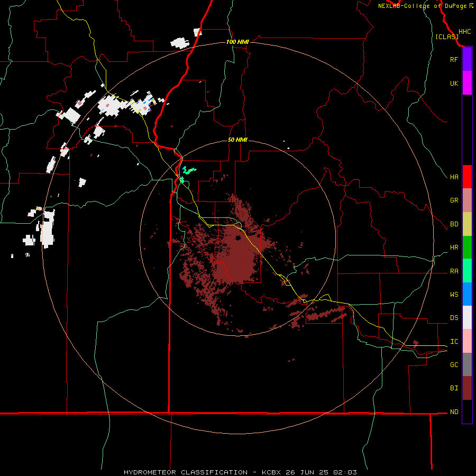
Task: Click the HYDROMETEOR CLASSIFICATION title text
Action: click(x=186, y=472)
